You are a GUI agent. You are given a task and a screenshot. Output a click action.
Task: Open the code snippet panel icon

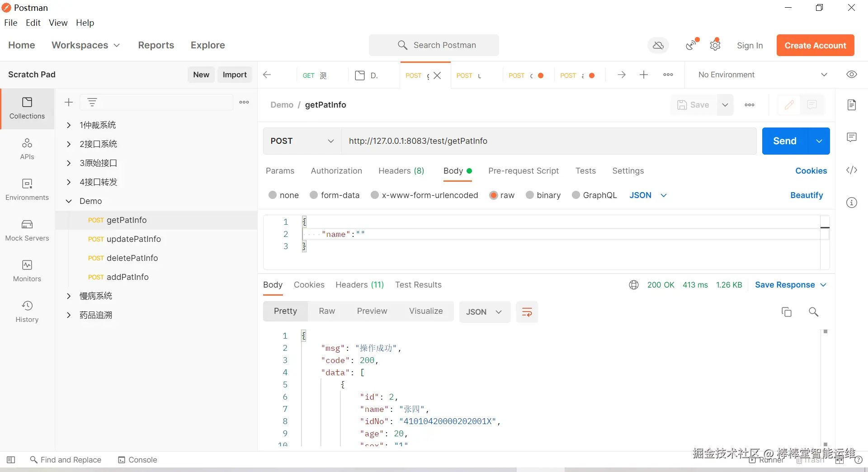pos(851,170)
